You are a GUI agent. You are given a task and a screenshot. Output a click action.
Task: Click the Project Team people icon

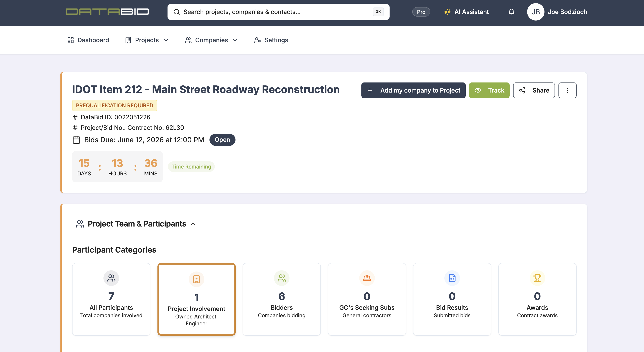[80, 224]
